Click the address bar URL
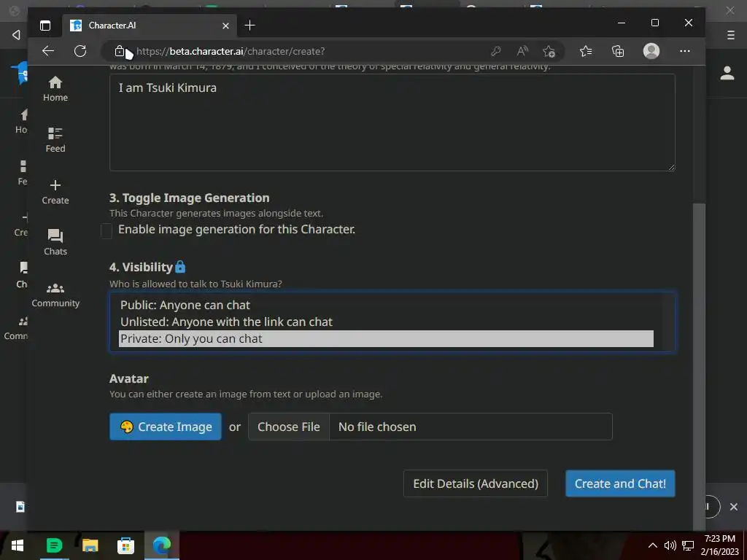Image resolution: width=747 pixels, height=560 pixels. coord(231,51)
